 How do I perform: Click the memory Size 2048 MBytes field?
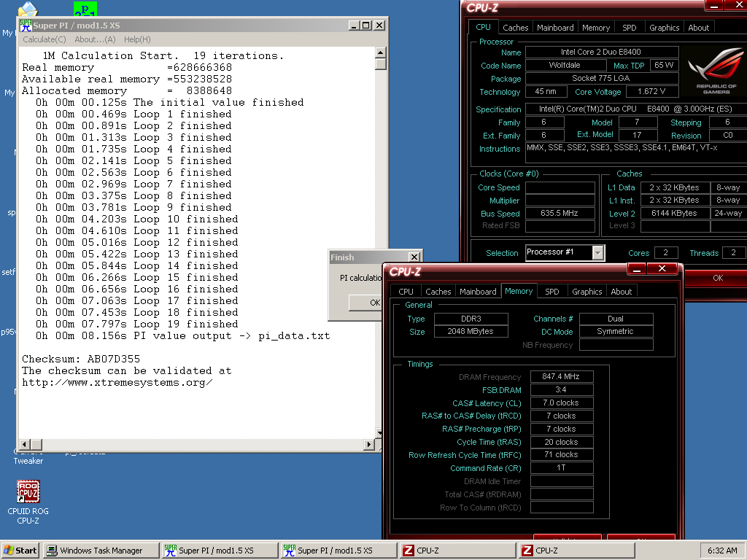[x=471, y=332]
